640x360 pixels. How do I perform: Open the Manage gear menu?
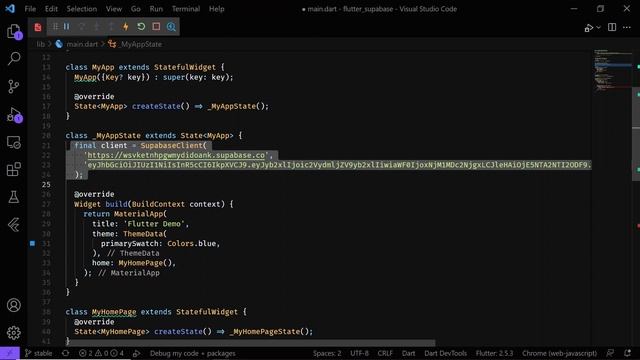point(13,333)
